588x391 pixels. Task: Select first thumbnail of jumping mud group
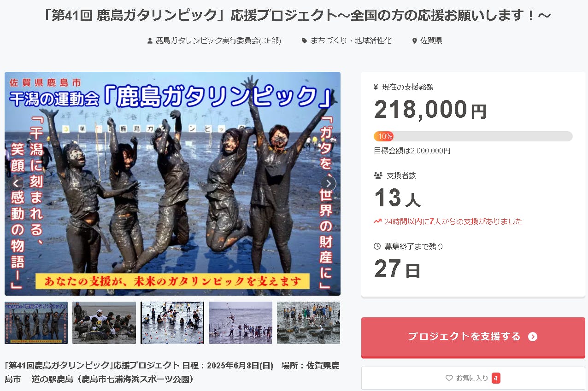pyautogui.click(x=36, y=323)
